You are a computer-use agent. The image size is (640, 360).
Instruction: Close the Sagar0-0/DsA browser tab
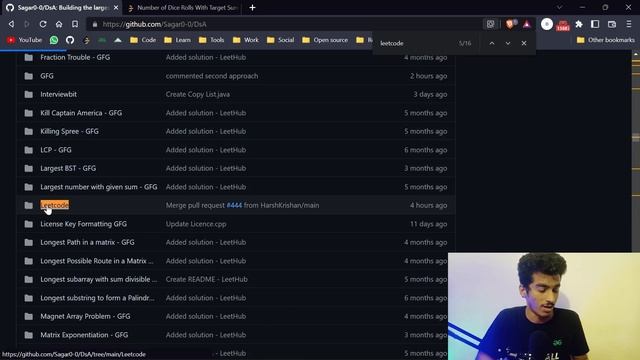click(x=116, y=8)
